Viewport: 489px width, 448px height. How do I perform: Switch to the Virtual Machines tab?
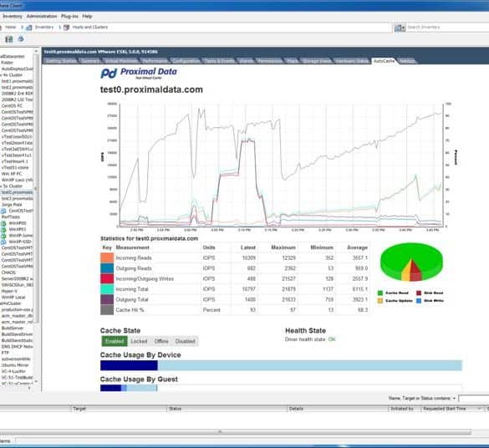point(120,61)
